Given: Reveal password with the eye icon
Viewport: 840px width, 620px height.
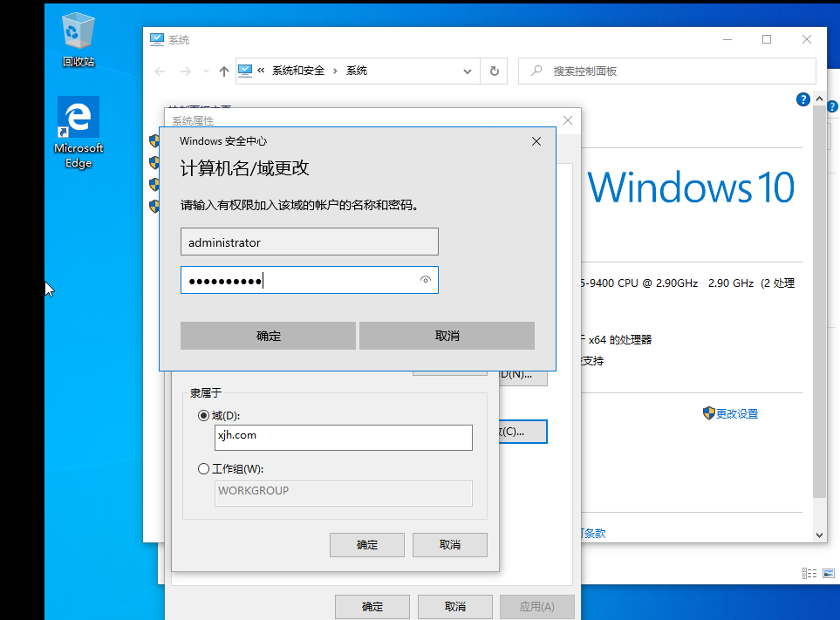Looking at the screenshot, I should pos(426,280).
